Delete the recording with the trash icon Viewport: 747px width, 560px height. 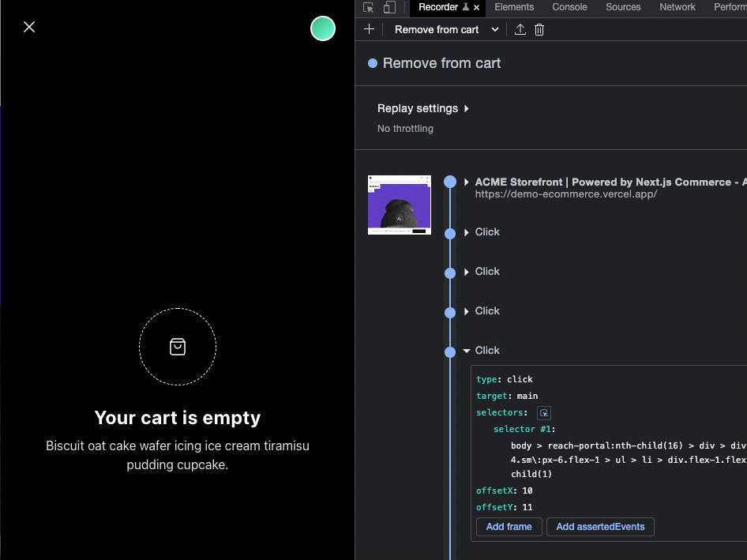pos(539,29)
